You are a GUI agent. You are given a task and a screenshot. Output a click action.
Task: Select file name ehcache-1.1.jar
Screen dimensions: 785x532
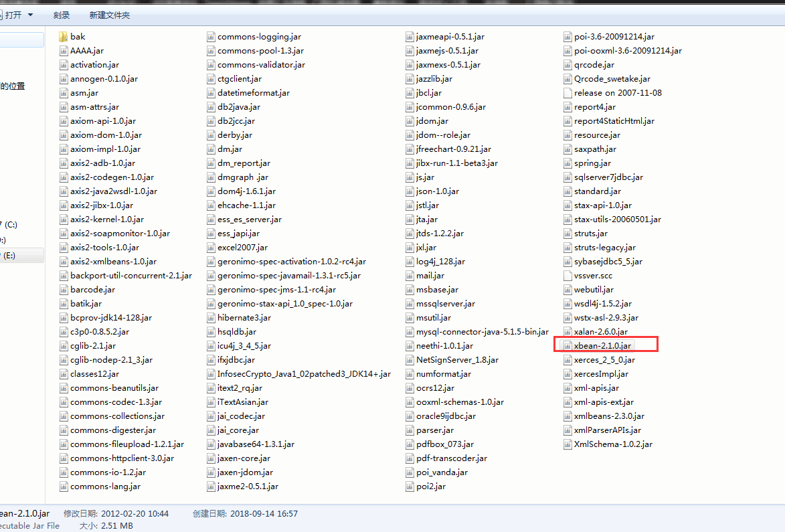coord(247,205)
